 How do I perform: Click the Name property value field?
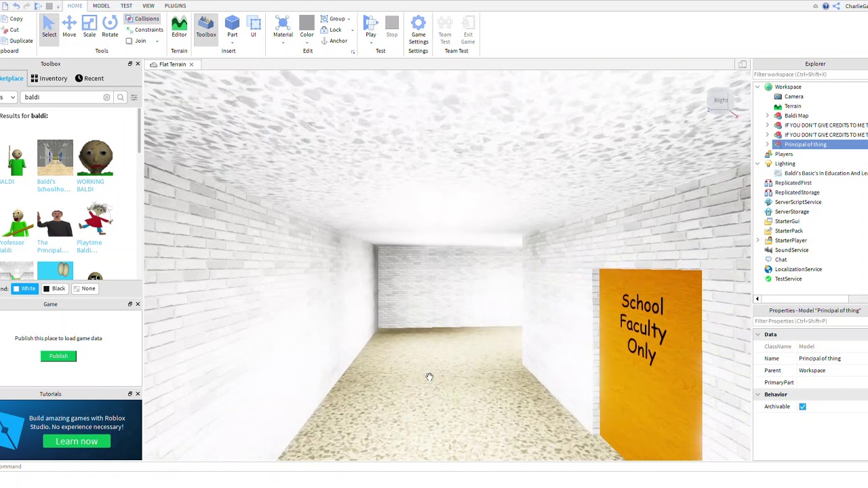click(832, 359)
